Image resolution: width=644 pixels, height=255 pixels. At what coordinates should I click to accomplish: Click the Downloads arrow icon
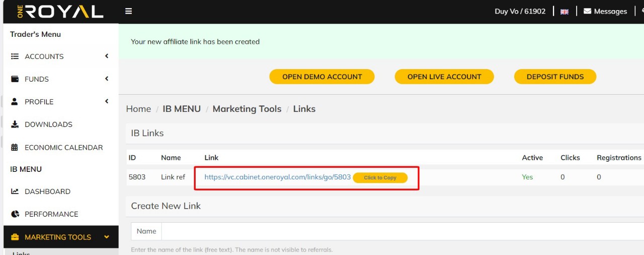(x=15, y=124)
